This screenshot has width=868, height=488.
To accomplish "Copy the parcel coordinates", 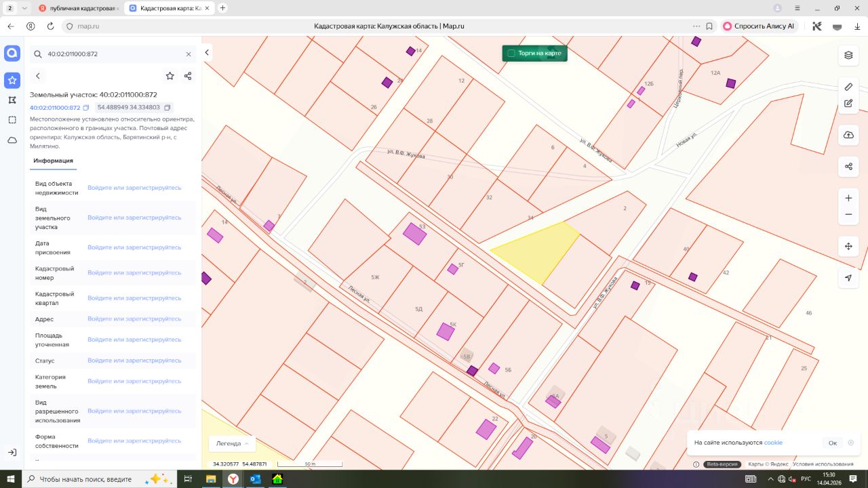I will coord(168,107).
